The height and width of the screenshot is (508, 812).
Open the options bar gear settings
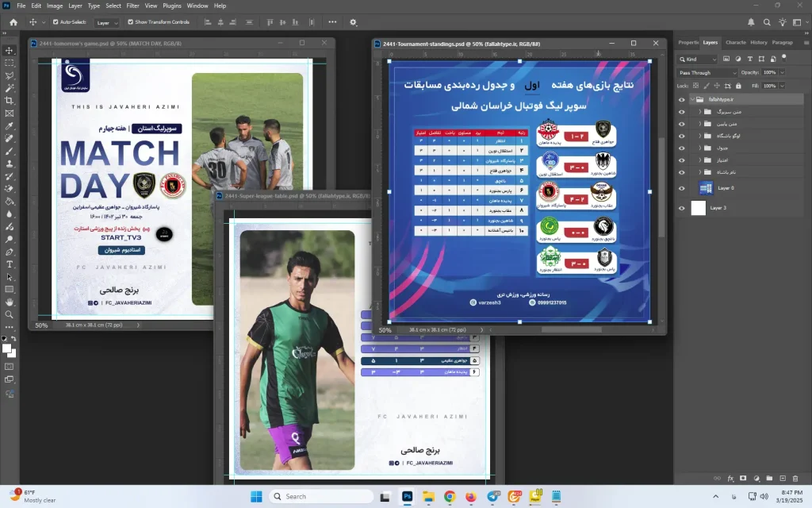coord(353,22)
